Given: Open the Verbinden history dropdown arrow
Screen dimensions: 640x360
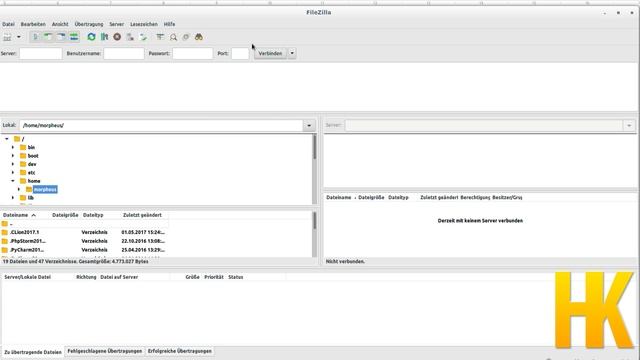Looking at the screenshot, I should pos(292,53).
